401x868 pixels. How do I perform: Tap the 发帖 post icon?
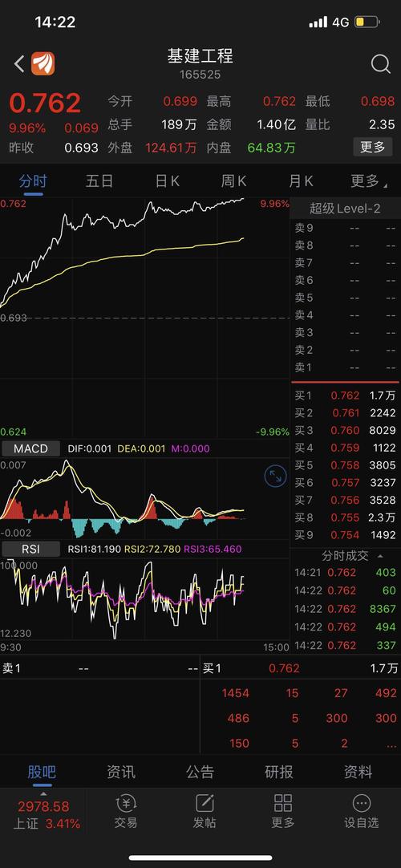pyautogui.click(x=204, y=811)
